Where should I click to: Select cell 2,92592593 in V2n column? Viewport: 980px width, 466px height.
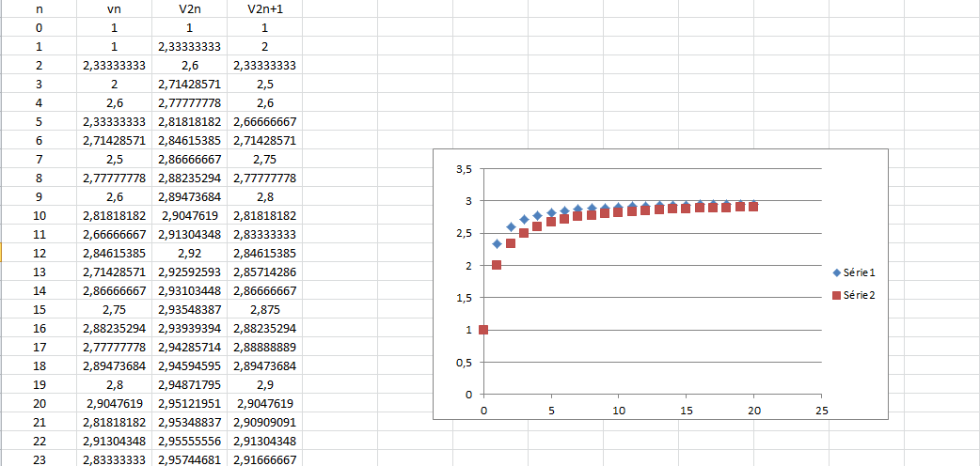click(189, 272)
